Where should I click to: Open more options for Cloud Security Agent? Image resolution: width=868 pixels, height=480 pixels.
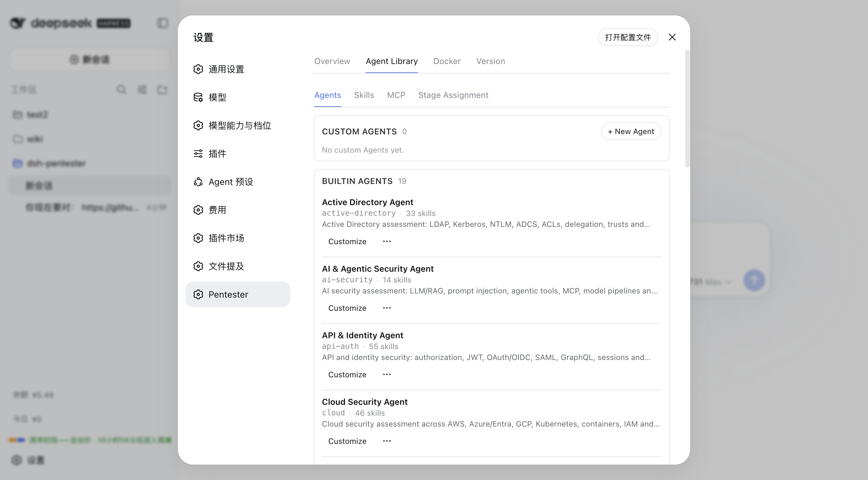(387, 441)
